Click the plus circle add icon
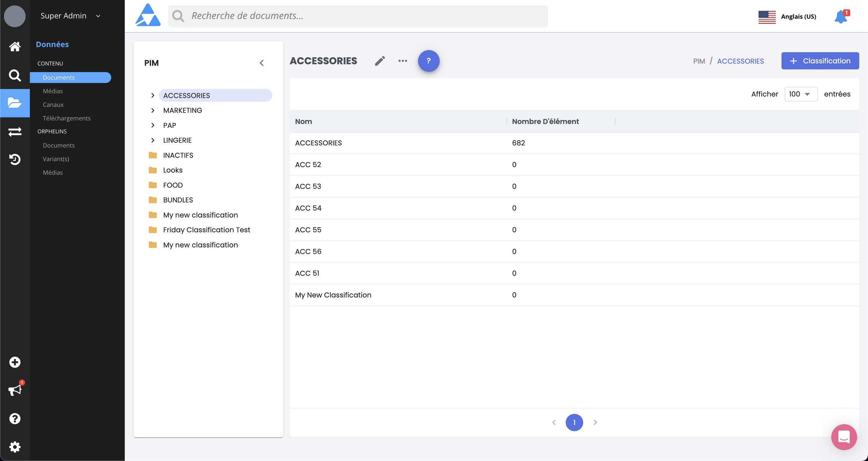 click(15, 362)
